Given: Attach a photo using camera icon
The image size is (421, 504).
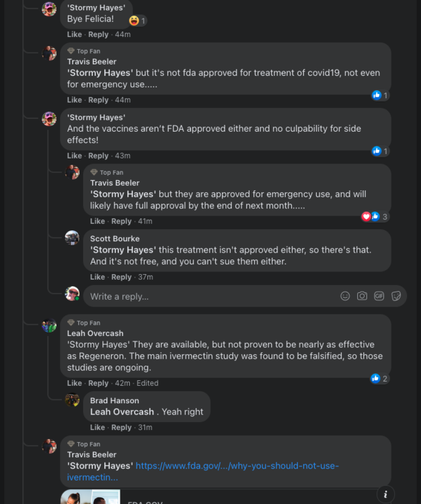Looking at the screenshot, I should point(362,296).
